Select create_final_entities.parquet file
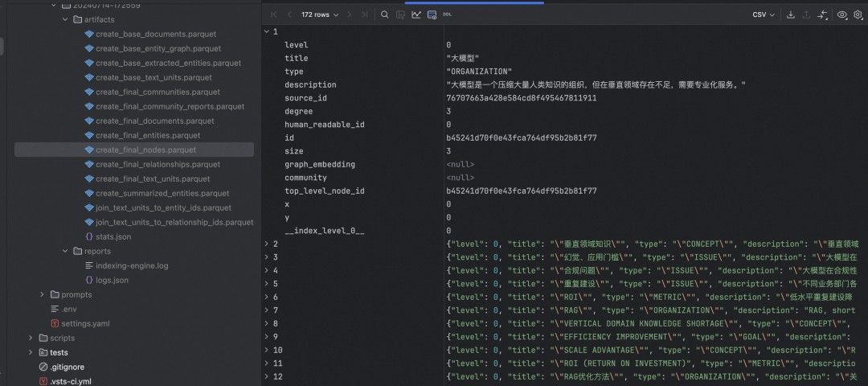The image size is (868, 386). click(148, 135)
